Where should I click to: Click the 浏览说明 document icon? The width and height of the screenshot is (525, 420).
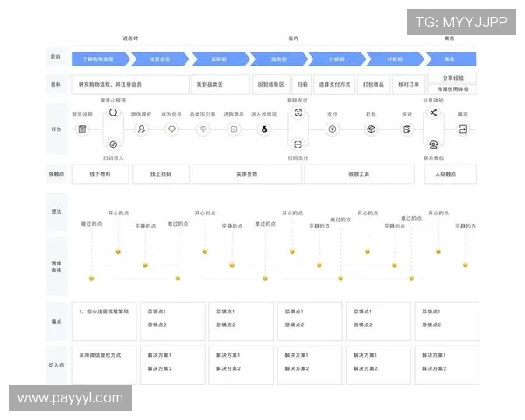point(82,129)
